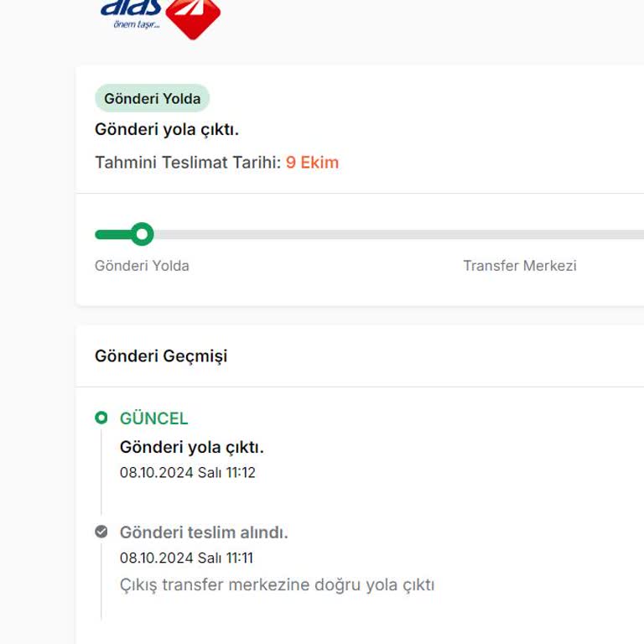644x644 pixels.
Task: Click the timestamp 08.10.2024 Salı 11:12
Action: [188, 472]
